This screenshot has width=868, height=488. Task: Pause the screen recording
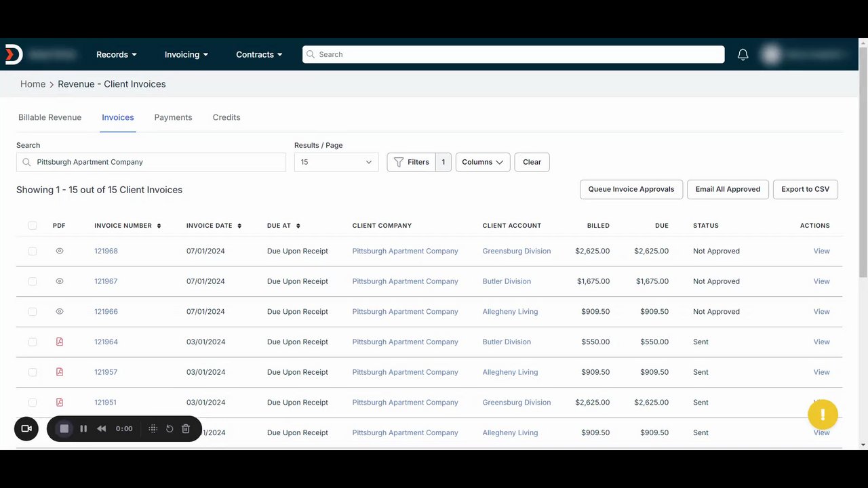83,428
